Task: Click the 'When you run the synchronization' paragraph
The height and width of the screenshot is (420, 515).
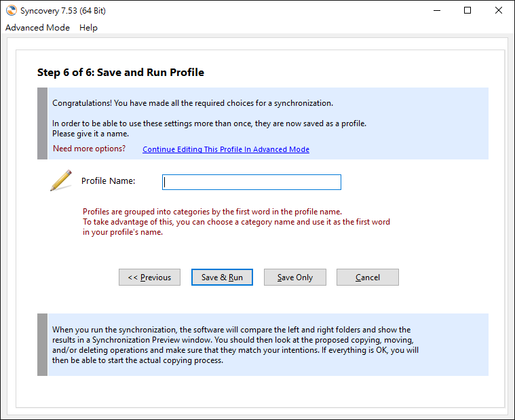Action: pyautogui.click(x=235, y=345)
